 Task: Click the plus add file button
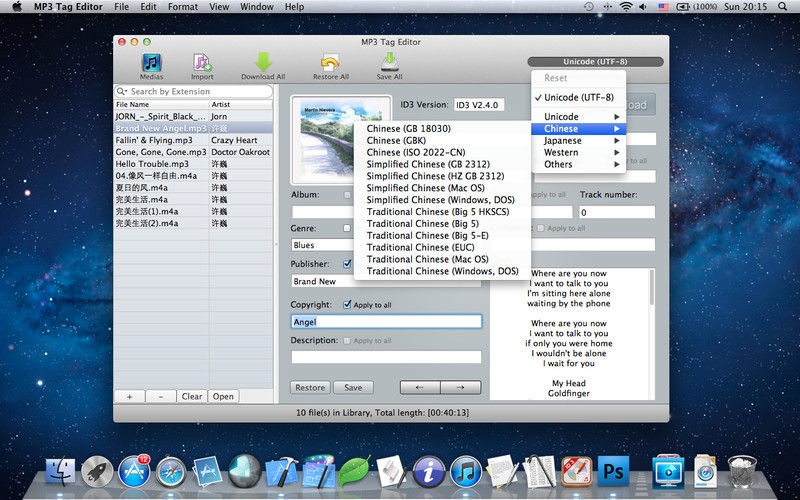point(130,396)
